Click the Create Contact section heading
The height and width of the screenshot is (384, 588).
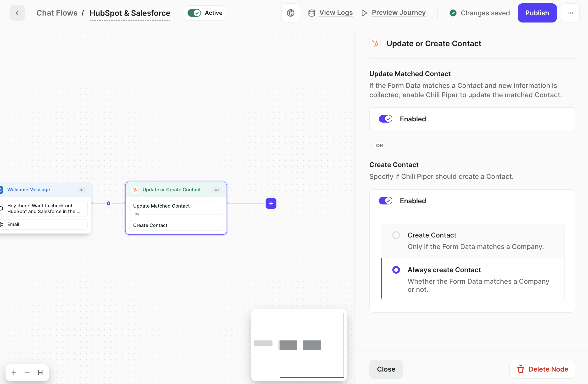click(x=394, y=165)
